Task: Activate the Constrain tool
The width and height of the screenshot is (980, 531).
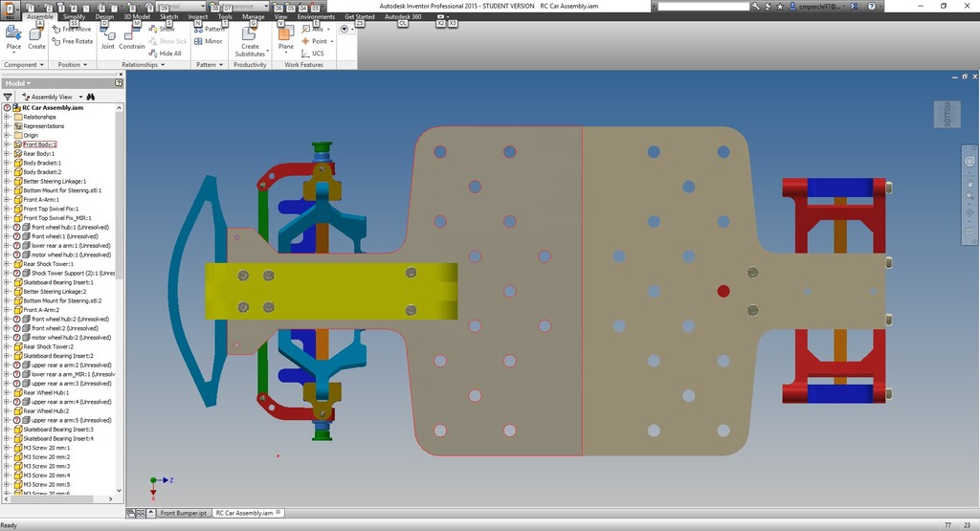Action: (132, 38)
